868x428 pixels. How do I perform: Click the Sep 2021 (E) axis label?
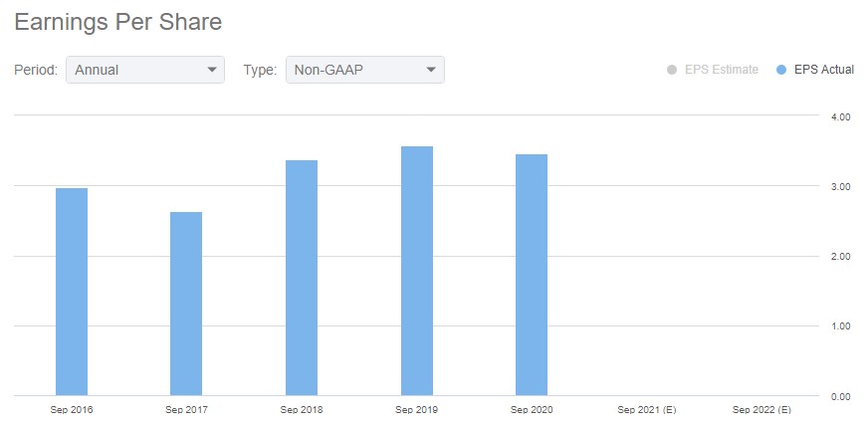(647, 410)
